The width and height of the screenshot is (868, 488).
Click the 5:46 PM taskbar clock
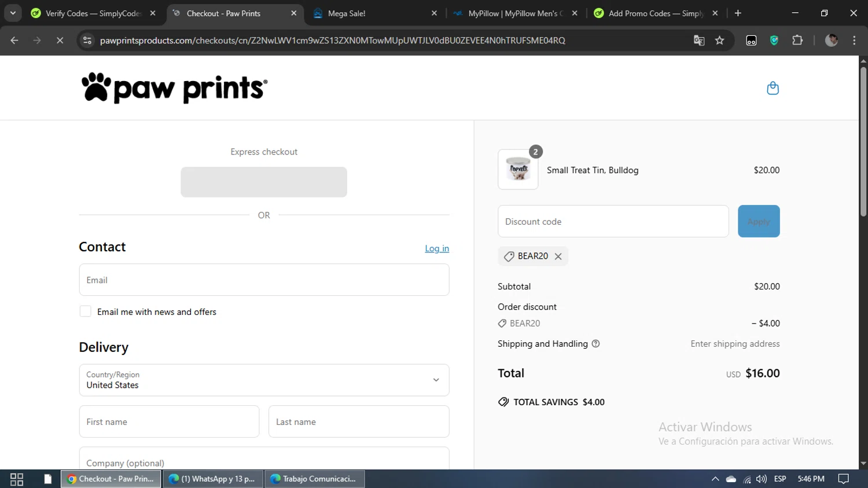point(811,479)
